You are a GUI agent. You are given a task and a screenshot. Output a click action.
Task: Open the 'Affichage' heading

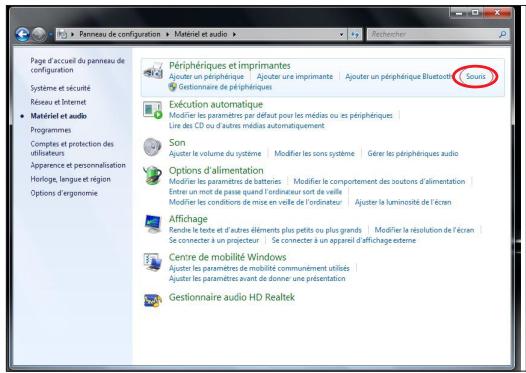click(x=188, y=219)
